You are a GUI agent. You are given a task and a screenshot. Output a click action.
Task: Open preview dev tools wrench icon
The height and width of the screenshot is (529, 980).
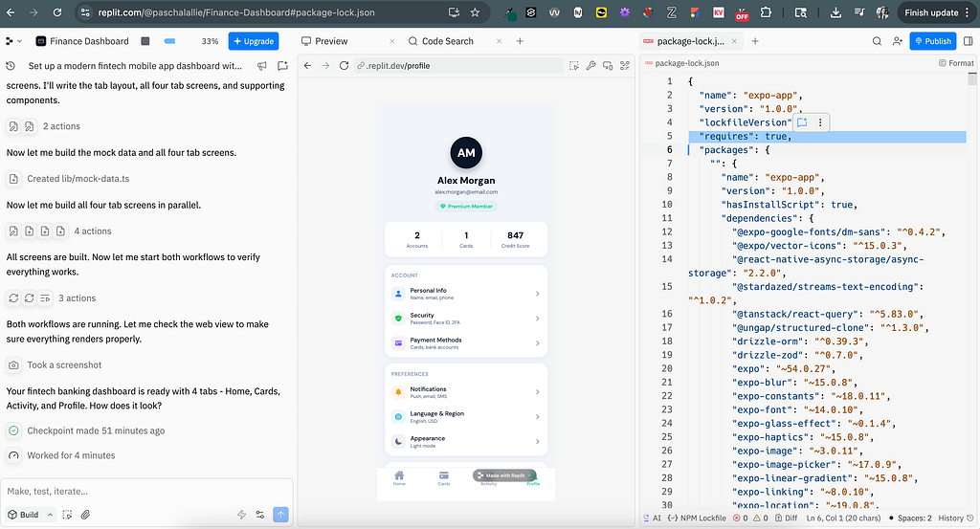590,66
